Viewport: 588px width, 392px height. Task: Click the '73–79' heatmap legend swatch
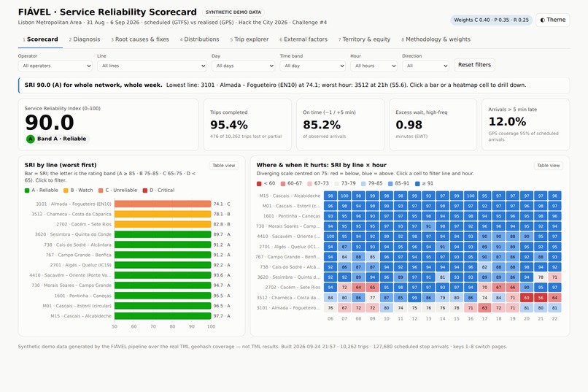(337, 183)
